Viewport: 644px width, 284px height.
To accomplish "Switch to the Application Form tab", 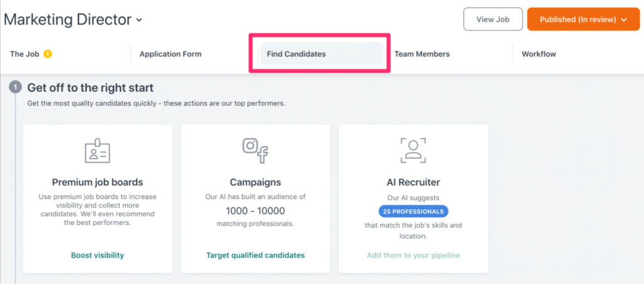I will tap(170, 54).
